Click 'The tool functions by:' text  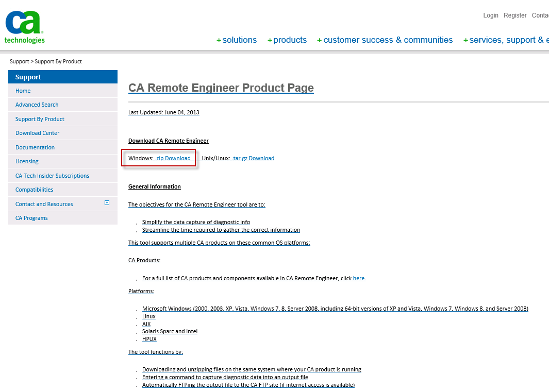156,352
